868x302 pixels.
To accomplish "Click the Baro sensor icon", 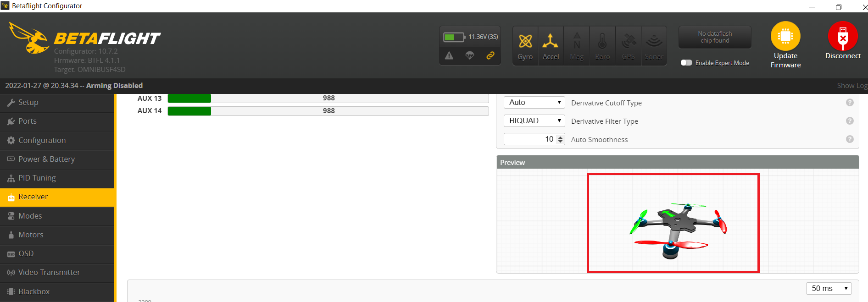I will click(602, 41).
